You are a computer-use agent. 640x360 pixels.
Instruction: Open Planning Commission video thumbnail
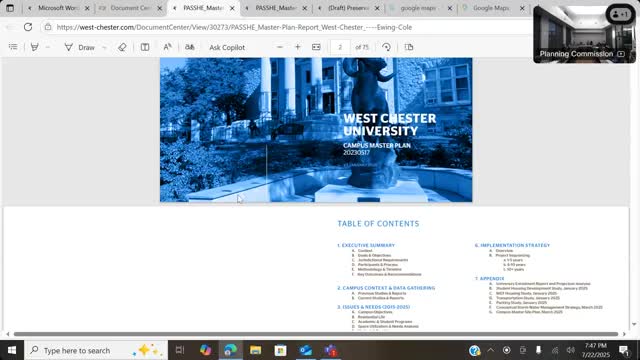coord(584,34)
